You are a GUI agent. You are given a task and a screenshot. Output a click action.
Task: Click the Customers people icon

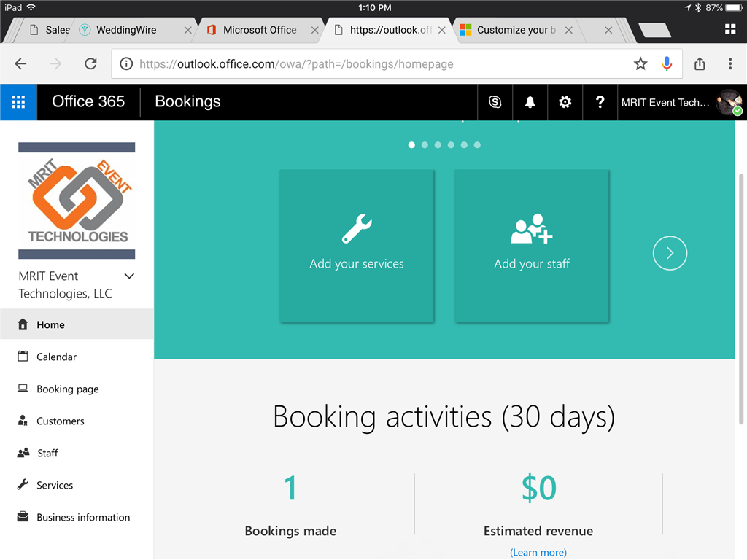click(23, 421)
